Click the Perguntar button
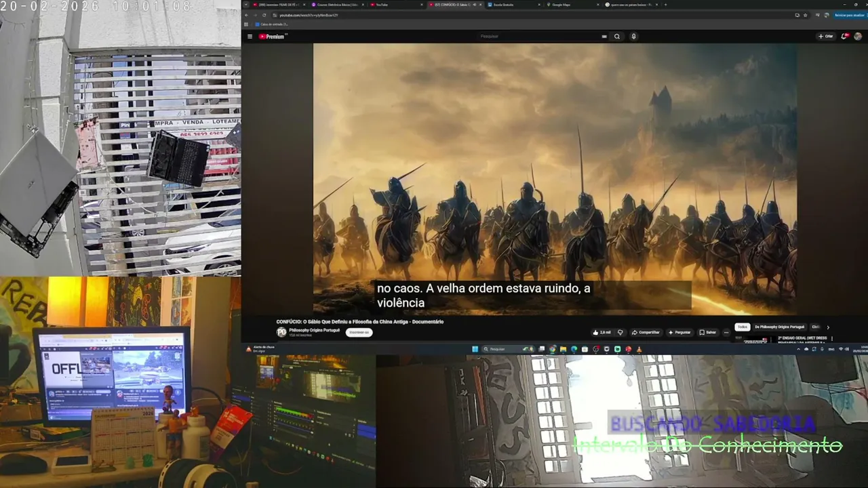868x488 pixels. [x=679, y=332]
